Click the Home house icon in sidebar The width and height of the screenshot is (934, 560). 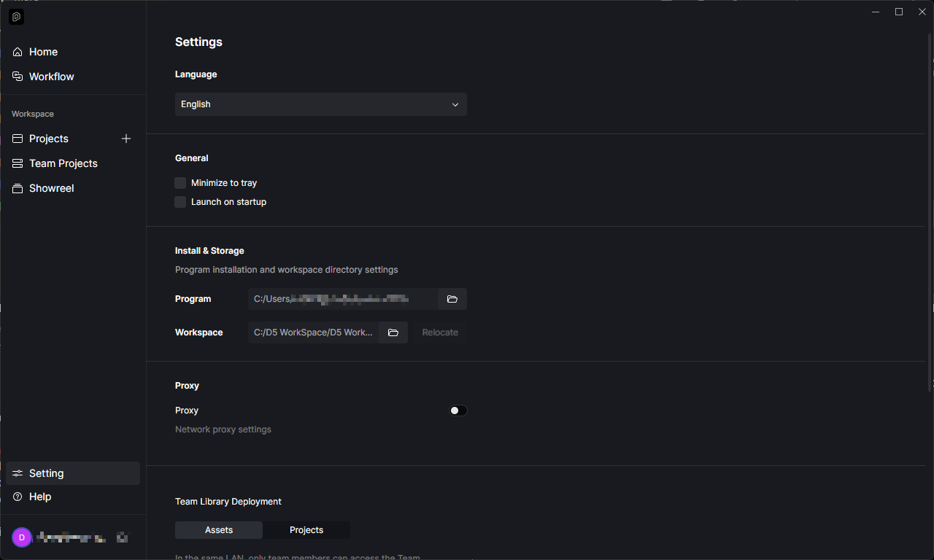pos(18,52)
